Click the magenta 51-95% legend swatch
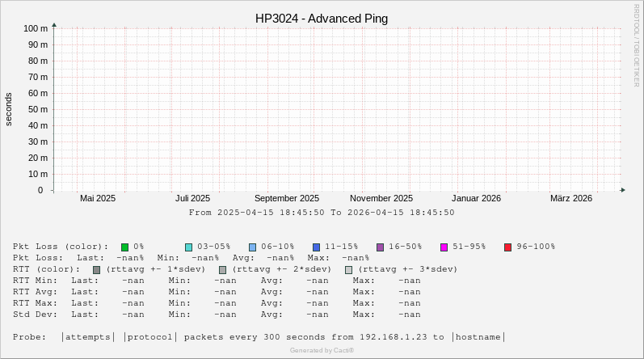This screenshot has height=359, width=644. [444, 247]
